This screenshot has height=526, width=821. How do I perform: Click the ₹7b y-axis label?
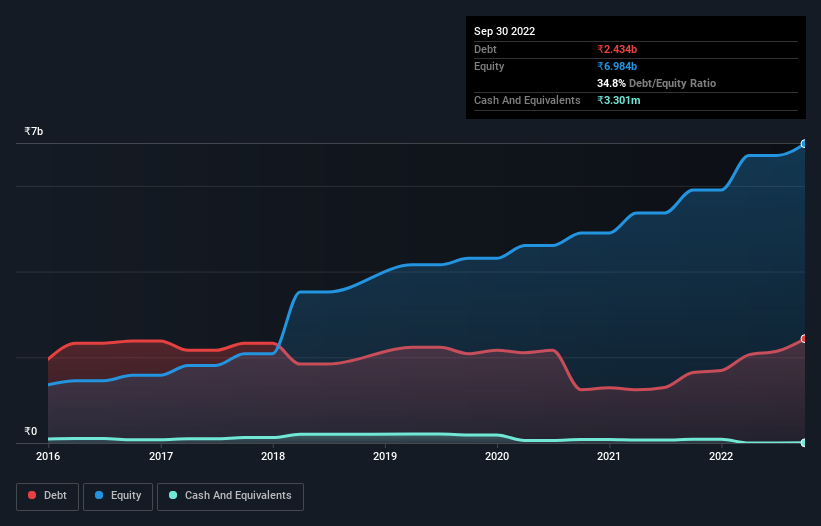[x=34, y=131]
